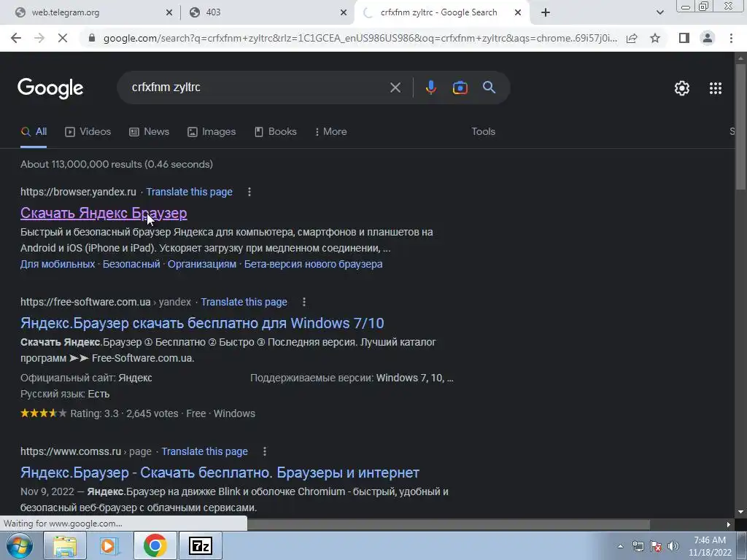
Task: Stop loading the page with the X button
Action: pyautogui.click(x=63, y=38)
